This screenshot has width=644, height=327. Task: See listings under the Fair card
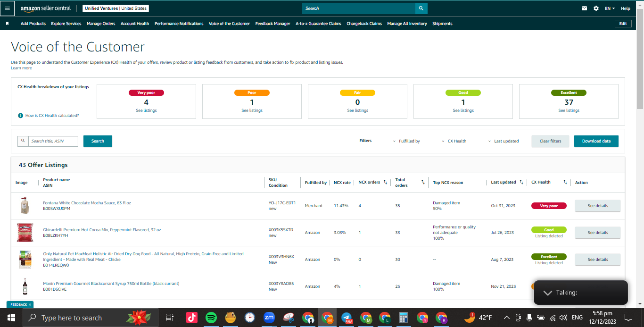[x=357, y=110]
